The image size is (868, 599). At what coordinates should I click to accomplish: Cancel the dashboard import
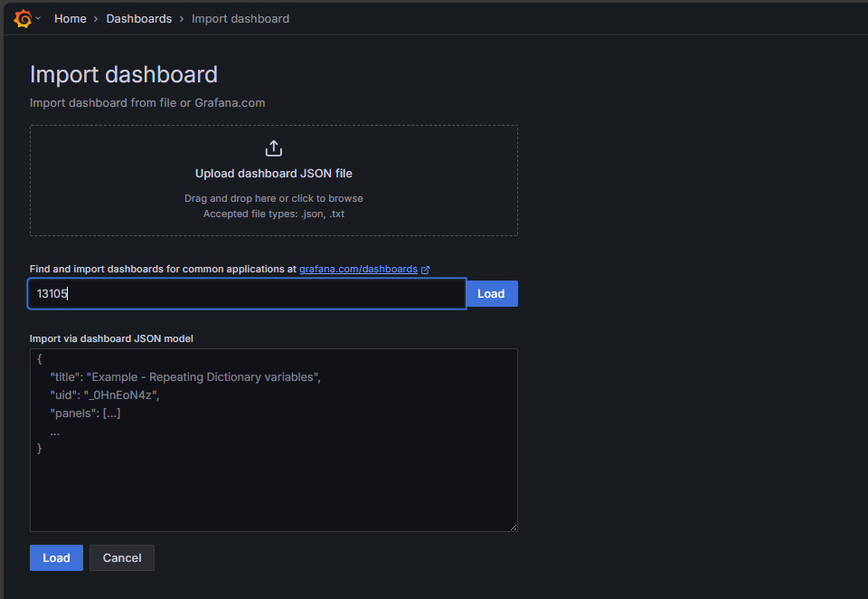(x=122, y=557)
